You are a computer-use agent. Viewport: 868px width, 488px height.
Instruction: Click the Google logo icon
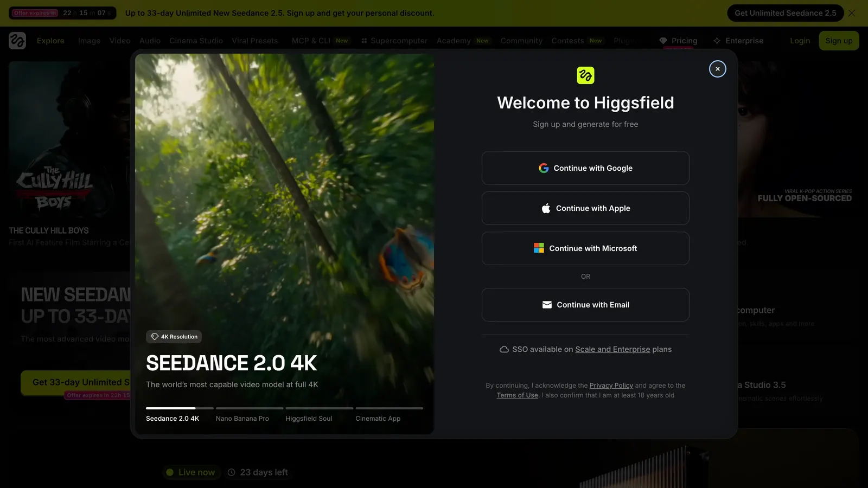point(544,168)
